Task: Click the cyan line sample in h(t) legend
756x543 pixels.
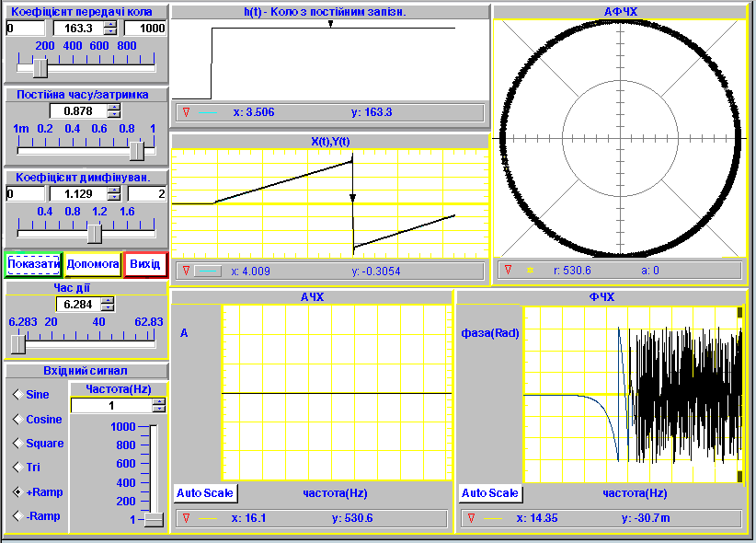Action: point(208,112)
